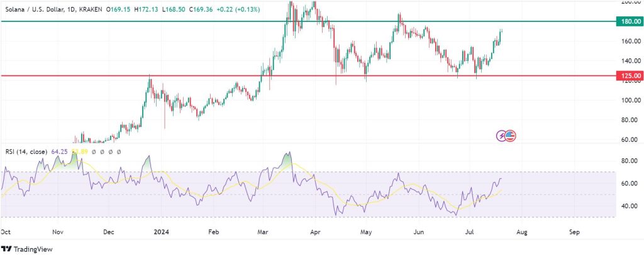
Task: Click the TradingView text link
Action: [32, 246]
